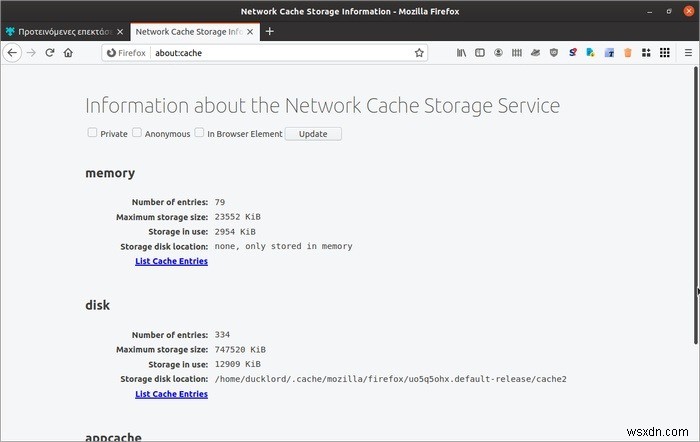700x442 pixels.
Task: Open the Firefox hamburger menu
Action: (687, 52)
